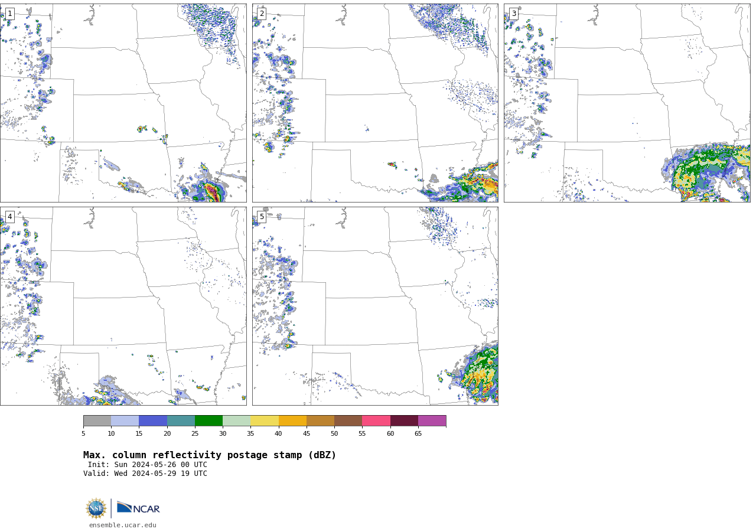Click the colorbar tick label 50
Image resolution: width=756 pixels, height=532 pixels.
tap(334, 434)
